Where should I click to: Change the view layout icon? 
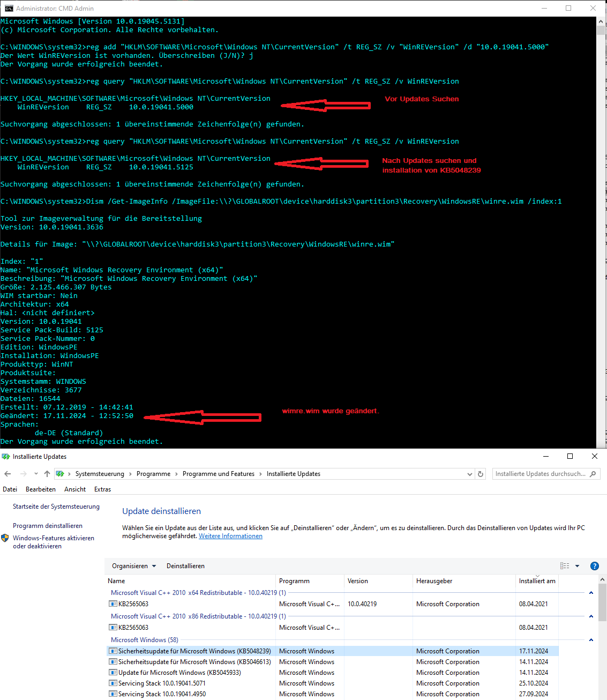point(565,566)
